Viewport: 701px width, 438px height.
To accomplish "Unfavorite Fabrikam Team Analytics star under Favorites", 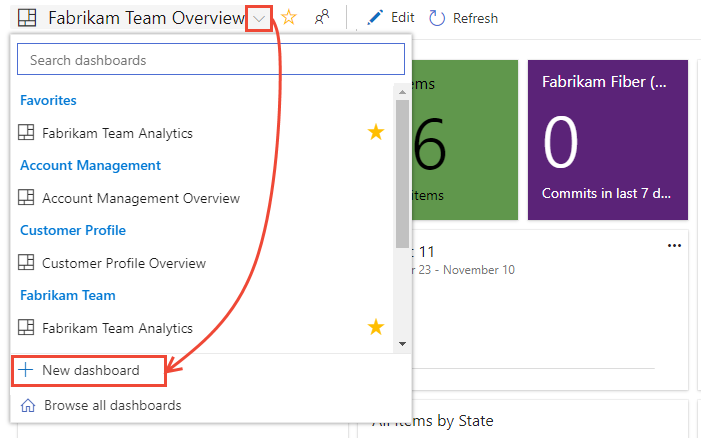I will pyautogui.click(x=376, y=132).
